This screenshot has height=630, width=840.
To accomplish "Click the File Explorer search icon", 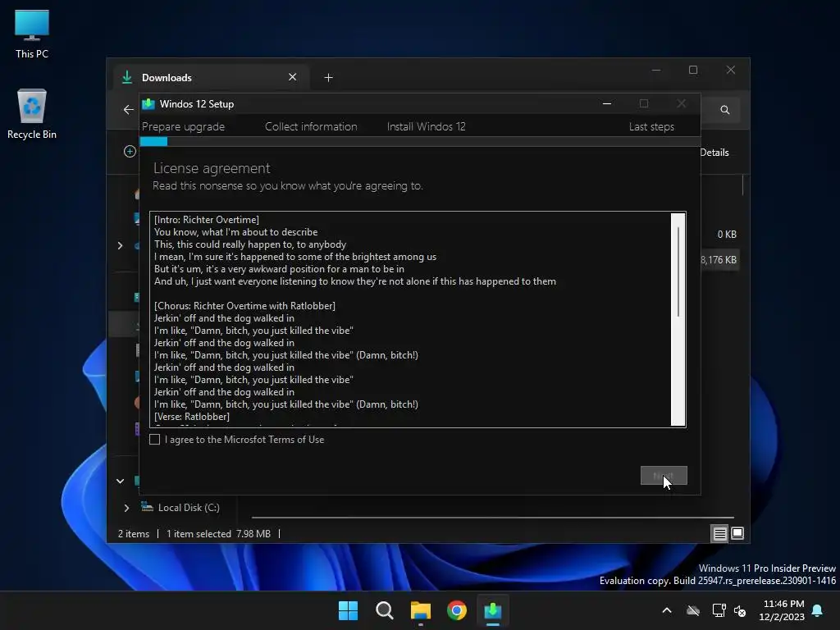I will (x=725, y=110).
